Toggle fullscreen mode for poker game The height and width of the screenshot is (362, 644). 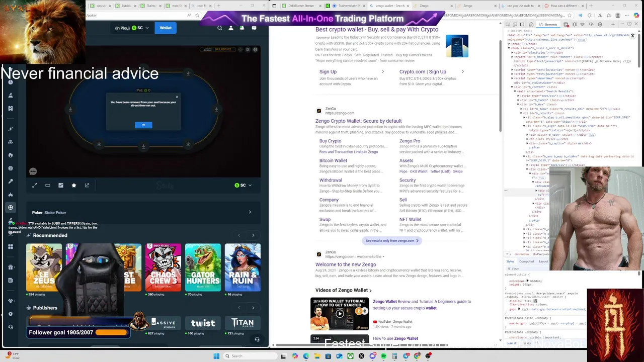(x=35, y=186)
